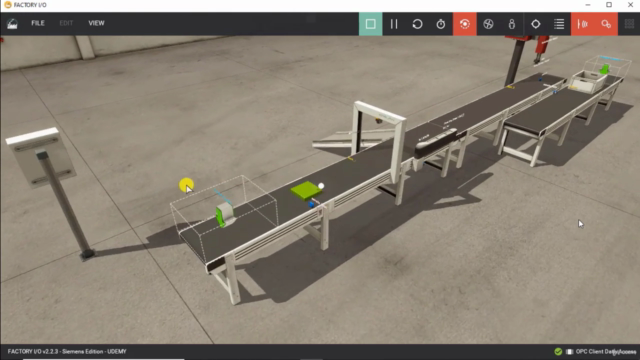Image resolution: width=640 pixels, height=360 pixels.
Task: Select the green pallet on the conveyor
Action: pyautogui.click(x=306, y=191)
